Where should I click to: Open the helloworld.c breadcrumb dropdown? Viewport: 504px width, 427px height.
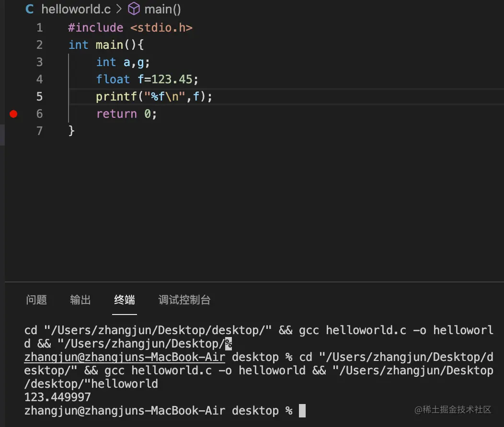(x=76, y=9)
